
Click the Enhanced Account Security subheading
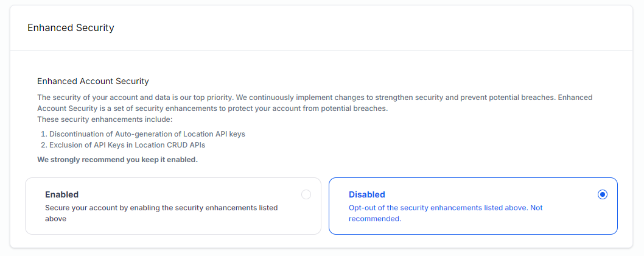[x=93, y=81]
